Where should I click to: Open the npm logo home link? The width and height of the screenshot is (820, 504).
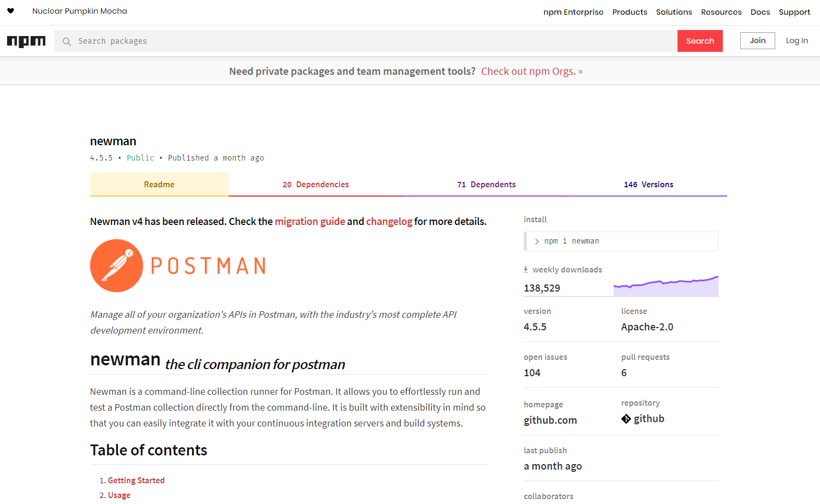[x=26, y=41]
